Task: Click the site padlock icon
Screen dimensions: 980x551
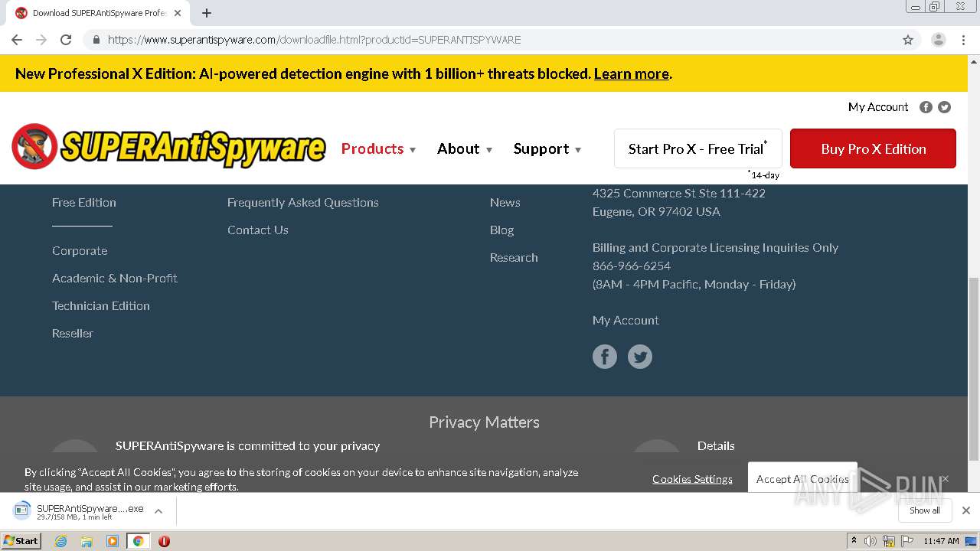Action: coord(96,40)
